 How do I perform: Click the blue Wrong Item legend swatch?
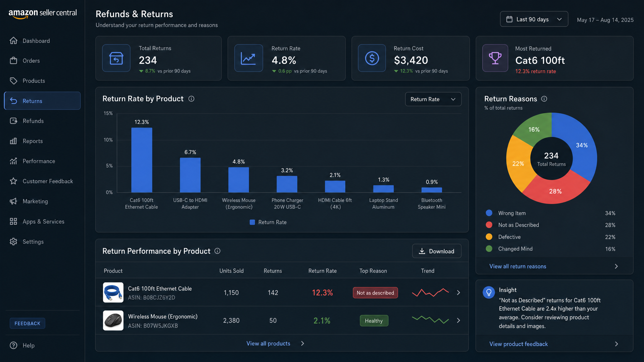tap(489, 213)
